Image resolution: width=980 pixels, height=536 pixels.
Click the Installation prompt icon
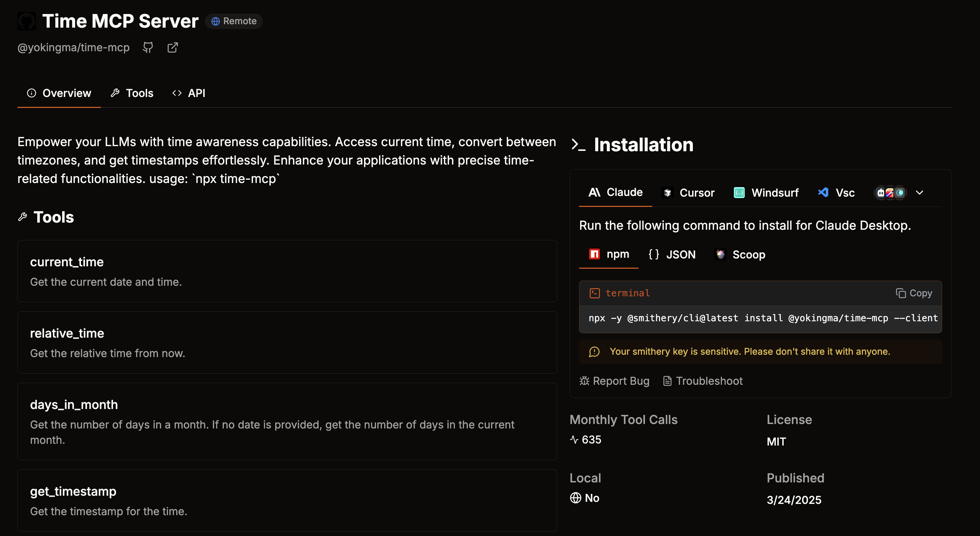578,145
